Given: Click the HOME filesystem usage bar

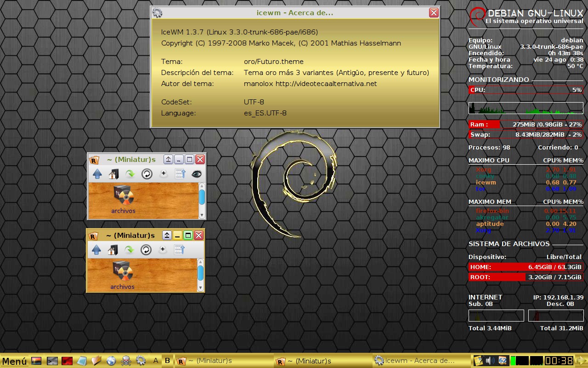Looking at the screenshot, I should point(526,267).
